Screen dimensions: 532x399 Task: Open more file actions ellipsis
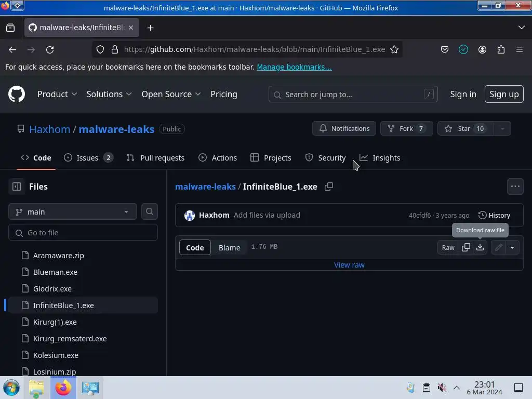click(x=515, y=187)
